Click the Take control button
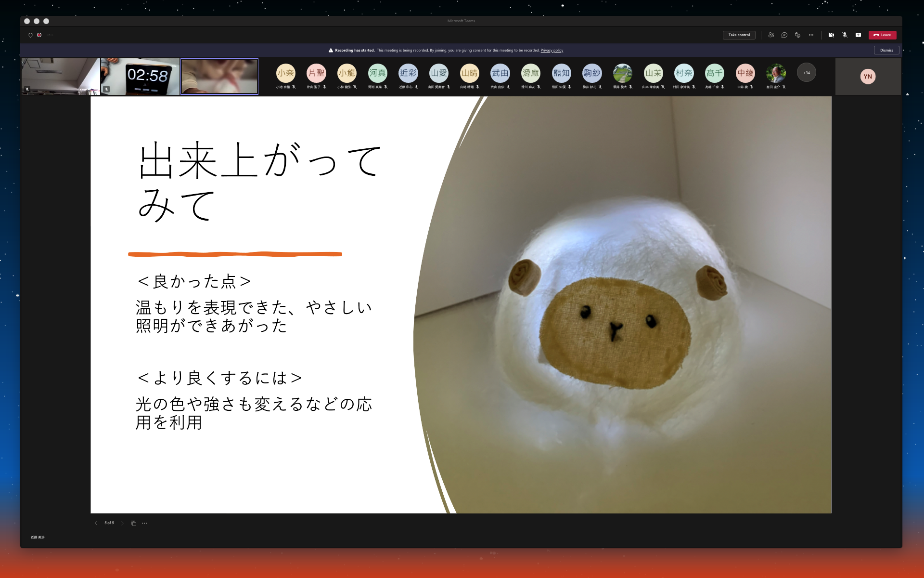Image resolution: width=924 pixels, height=578 pixels. pos(739,35)
